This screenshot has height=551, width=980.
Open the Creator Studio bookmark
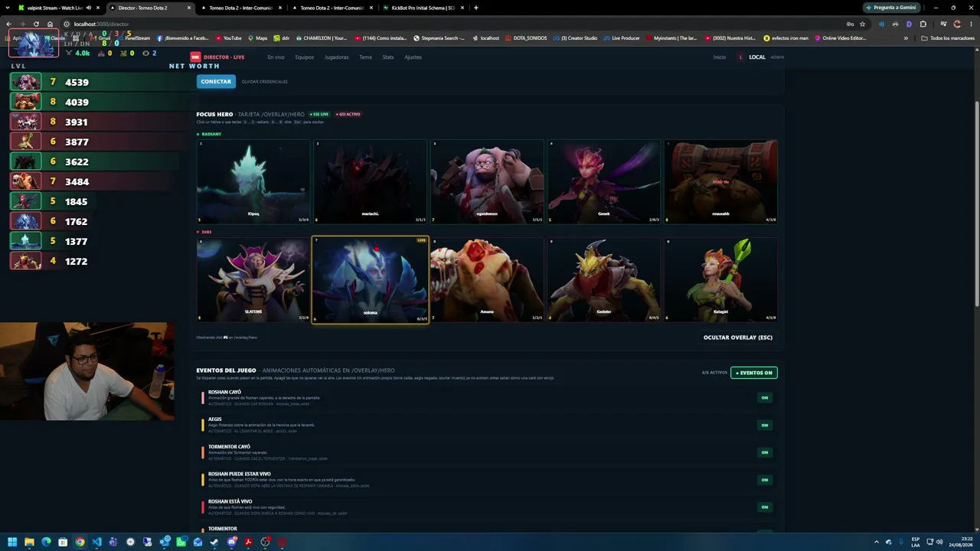pyautogui.click(x=575, y=37)
